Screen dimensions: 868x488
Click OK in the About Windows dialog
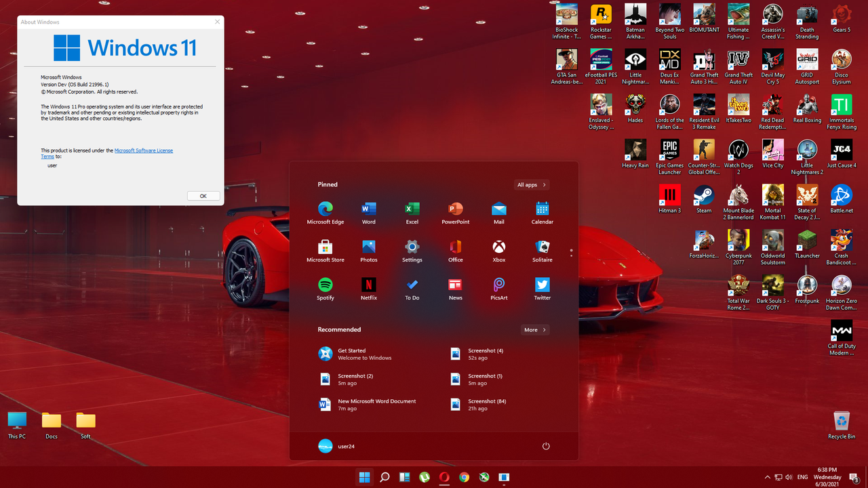tap(203, 195)
